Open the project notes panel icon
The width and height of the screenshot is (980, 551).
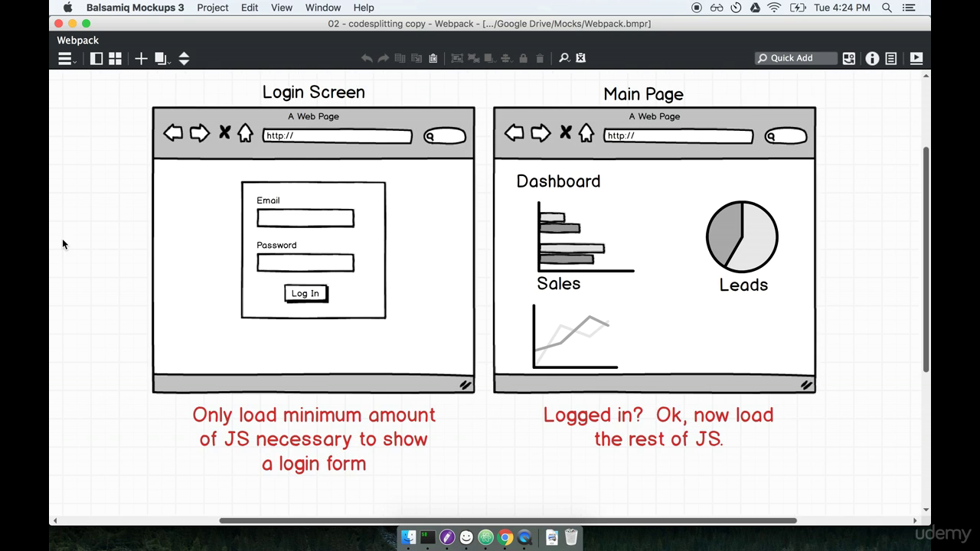pos(891,58)
